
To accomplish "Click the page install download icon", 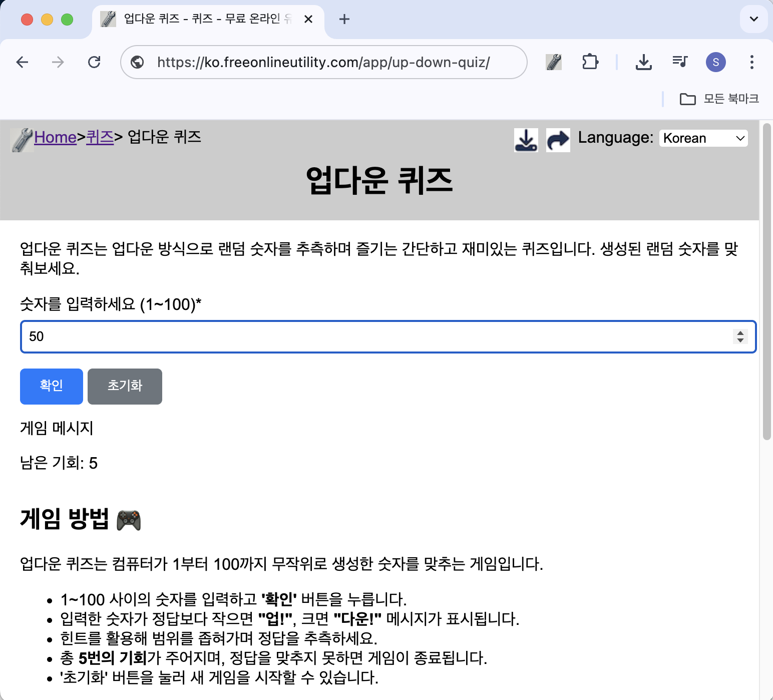I will [526, 140].
